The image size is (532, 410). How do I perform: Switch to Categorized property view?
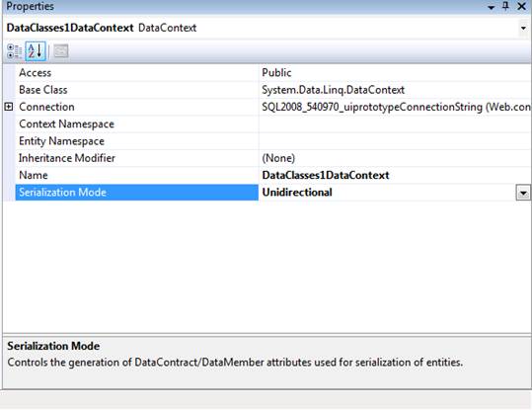click(14, 51)
